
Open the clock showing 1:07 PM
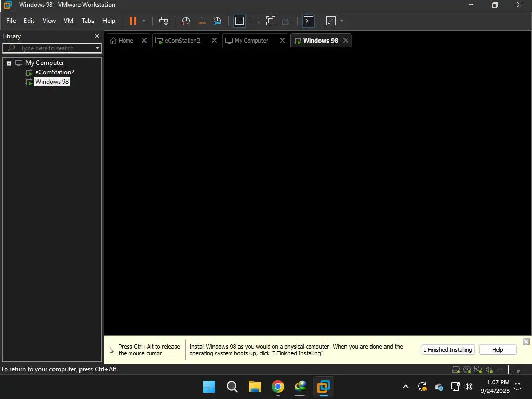(x=495, y=387)
